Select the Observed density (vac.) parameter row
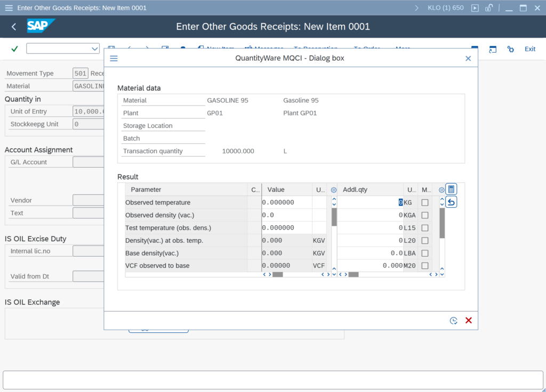The height and width of the screenshot is (392, 546). point(186,215)
